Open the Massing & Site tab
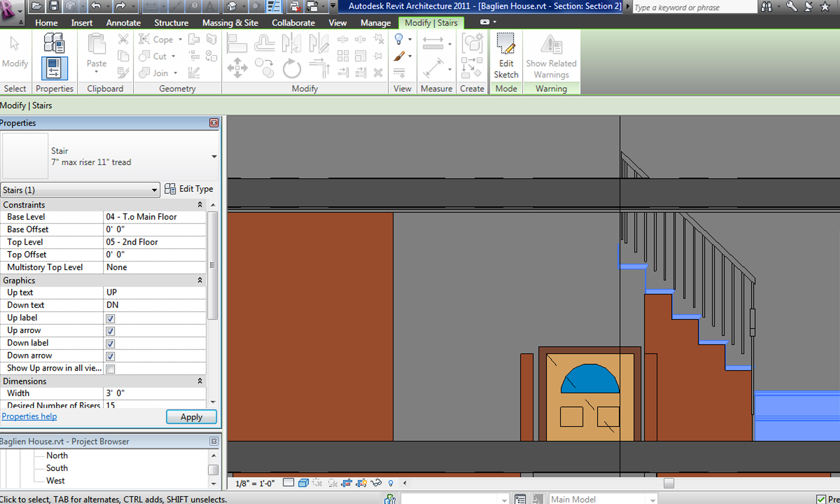This screenshot has width=840, height=504. click(230, 23)
